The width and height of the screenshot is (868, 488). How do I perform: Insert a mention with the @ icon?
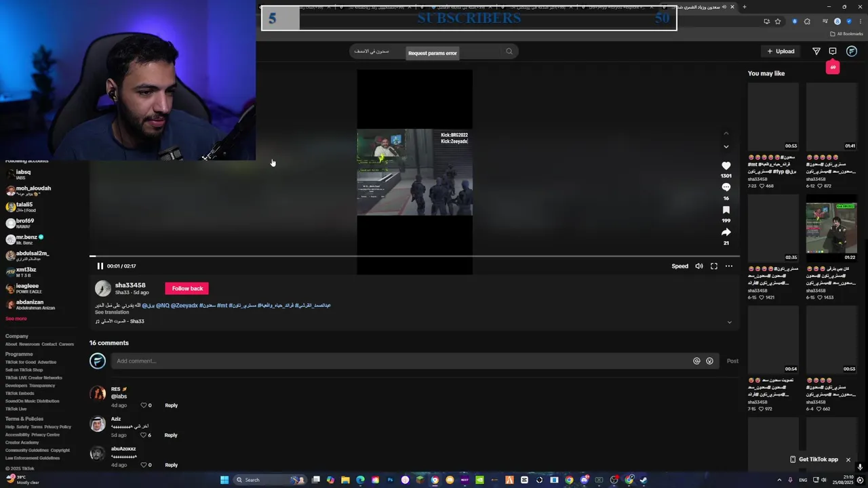click(696, 361)
